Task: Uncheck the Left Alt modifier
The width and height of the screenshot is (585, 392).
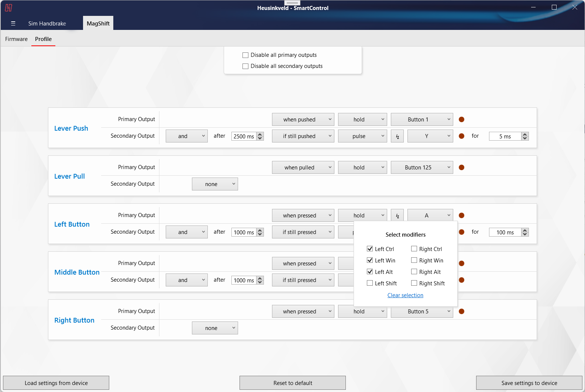Action: [370, 272]
